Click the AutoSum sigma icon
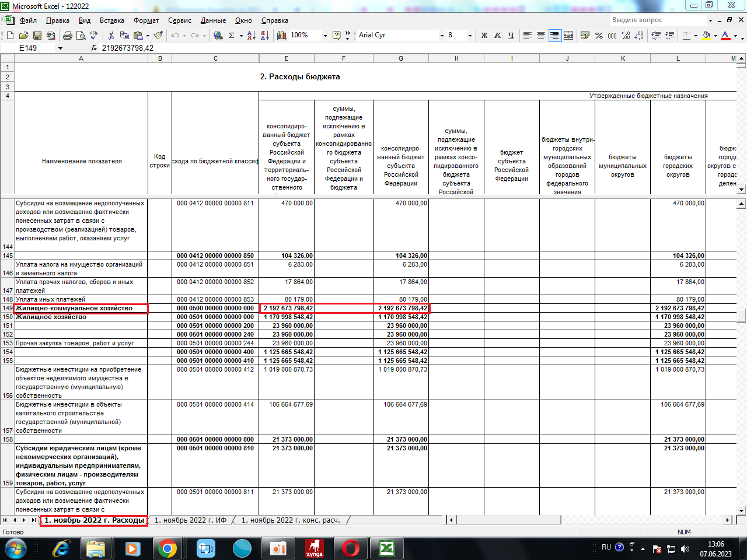This screenshot has height=560, width=747. coord(231,36)
